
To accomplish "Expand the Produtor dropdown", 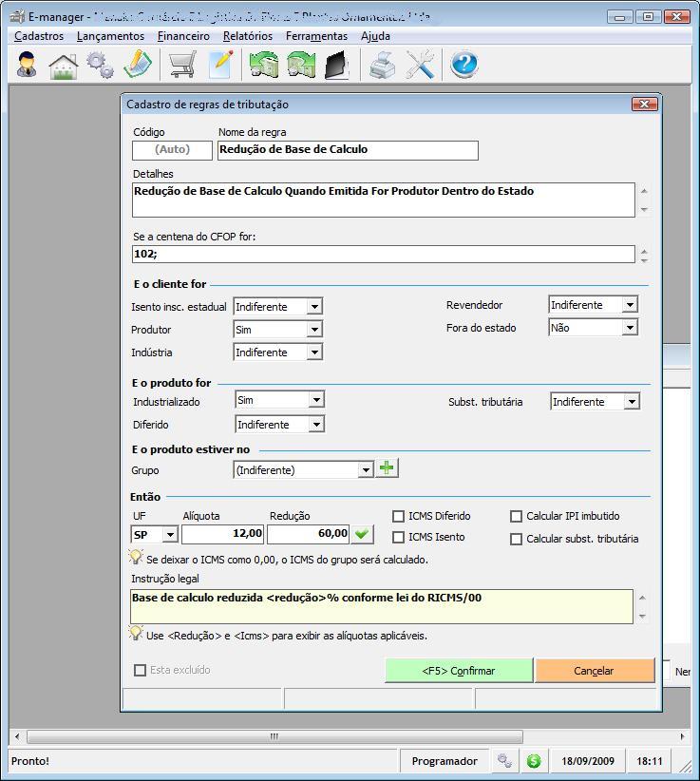I will [x=314, y=330].
